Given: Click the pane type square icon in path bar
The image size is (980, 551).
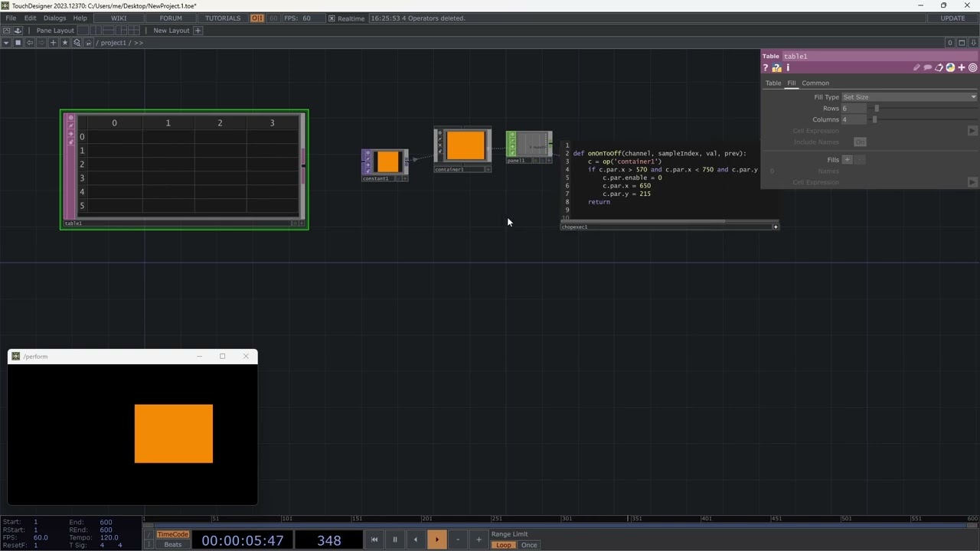Looking at the screenshot, I should pos(18,43).
